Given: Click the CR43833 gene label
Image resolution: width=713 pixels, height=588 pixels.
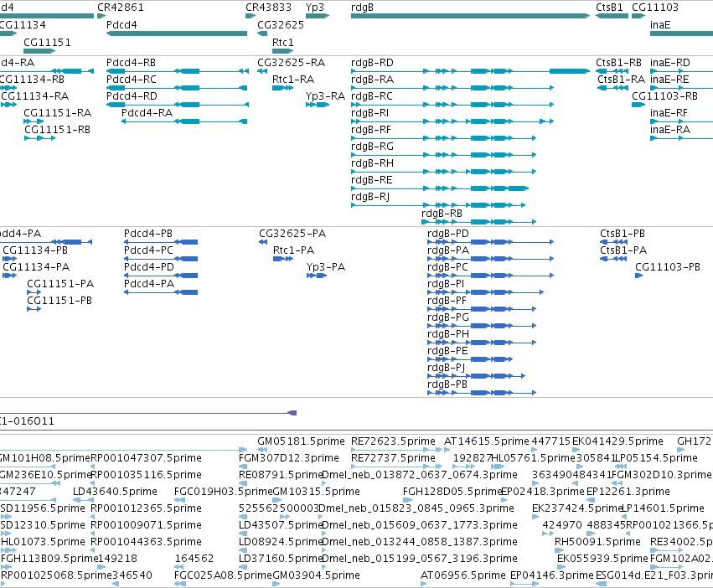Looking at the screenshot, I should [x=268, y=8].
